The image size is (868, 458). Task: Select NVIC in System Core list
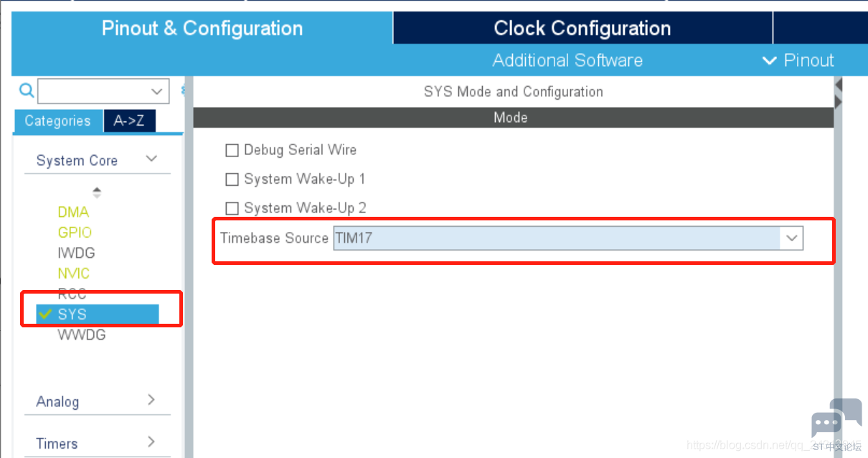74,274
